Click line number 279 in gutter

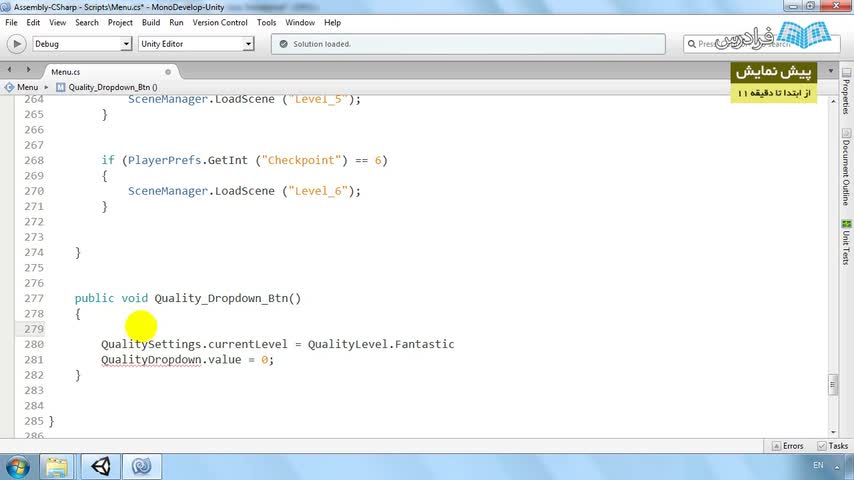[x=34, y=329]
